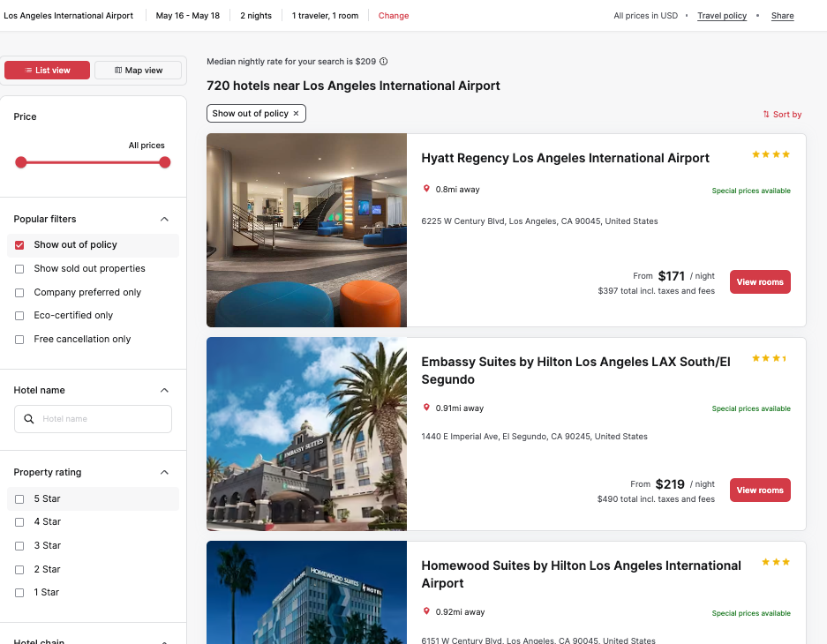Check 'Company preferred only' option
This screenshot has height=644, width=827.
[x=19, y=293]
